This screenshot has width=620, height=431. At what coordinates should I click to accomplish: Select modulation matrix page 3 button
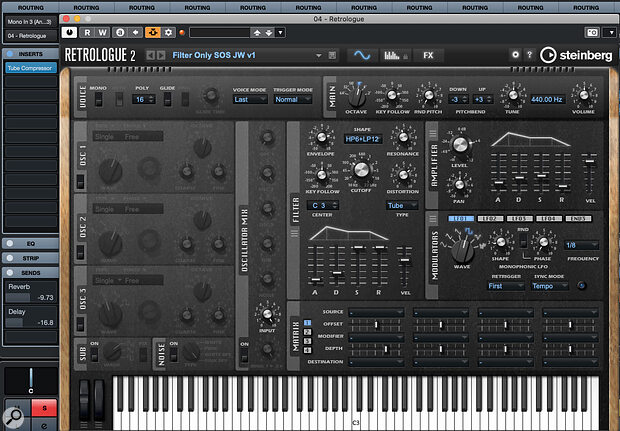point(307,341)
